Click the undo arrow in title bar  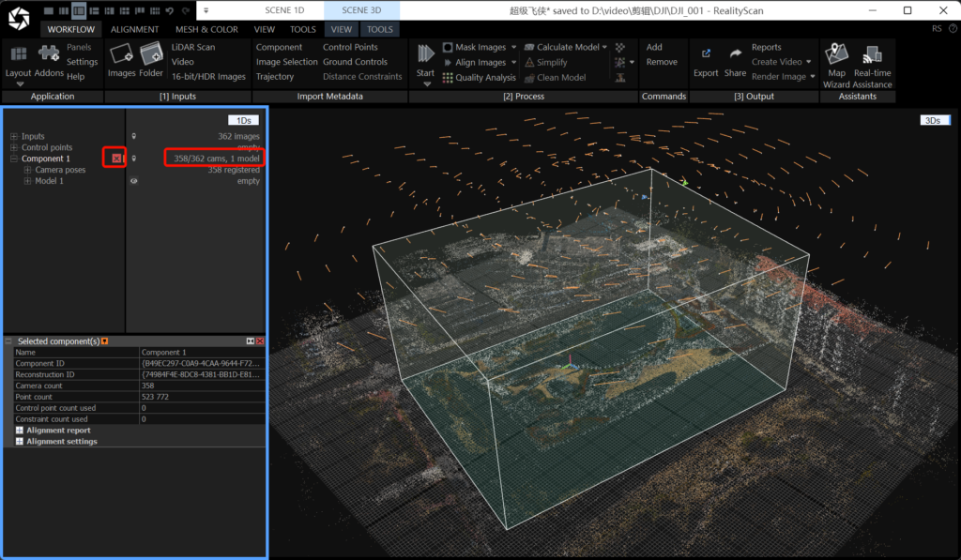169,10
